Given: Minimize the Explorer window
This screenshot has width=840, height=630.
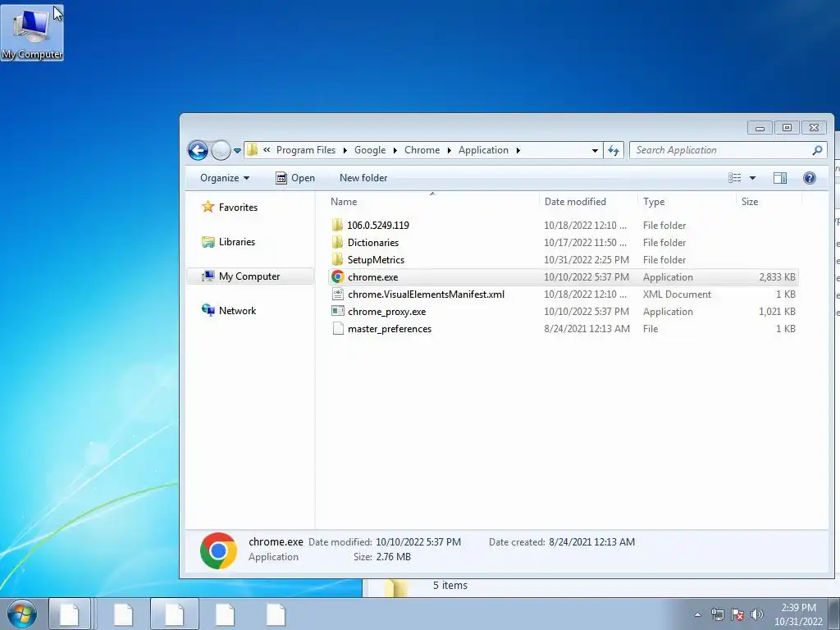Looking at the screenshot, I should [760, 127].
